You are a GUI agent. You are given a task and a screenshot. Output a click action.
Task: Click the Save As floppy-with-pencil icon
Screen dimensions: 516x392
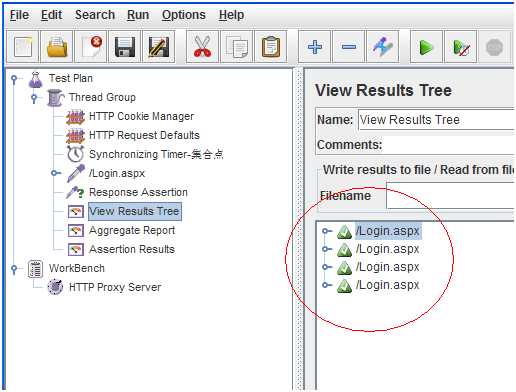pos(159,47)
